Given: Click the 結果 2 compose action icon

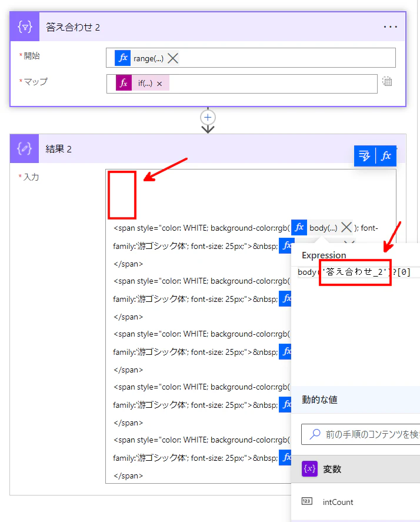Looking at the screenshot, I should click(x=24, y=148).
